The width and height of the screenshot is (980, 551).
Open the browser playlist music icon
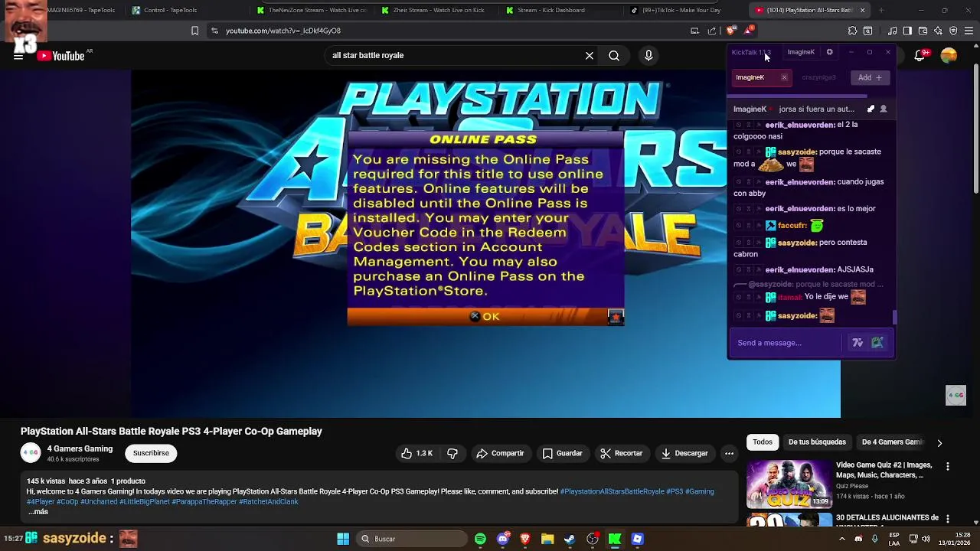tap(893, 31)
